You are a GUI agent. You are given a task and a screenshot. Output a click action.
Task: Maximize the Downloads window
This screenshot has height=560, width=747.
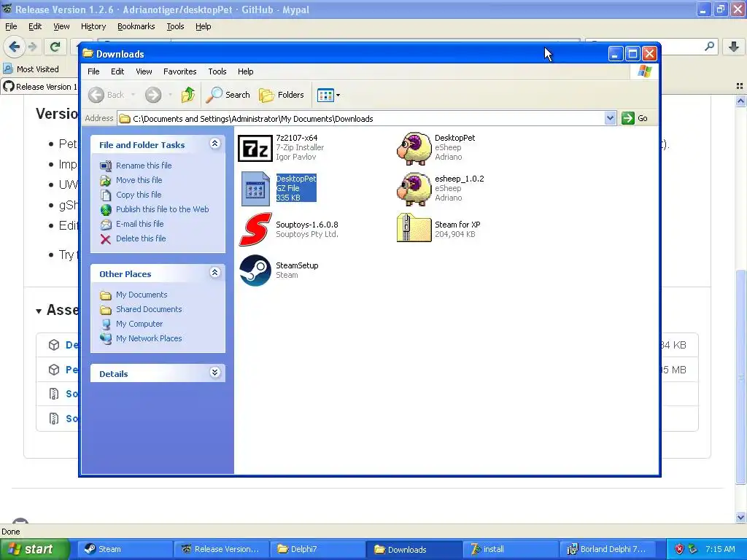tap(632, 54)
